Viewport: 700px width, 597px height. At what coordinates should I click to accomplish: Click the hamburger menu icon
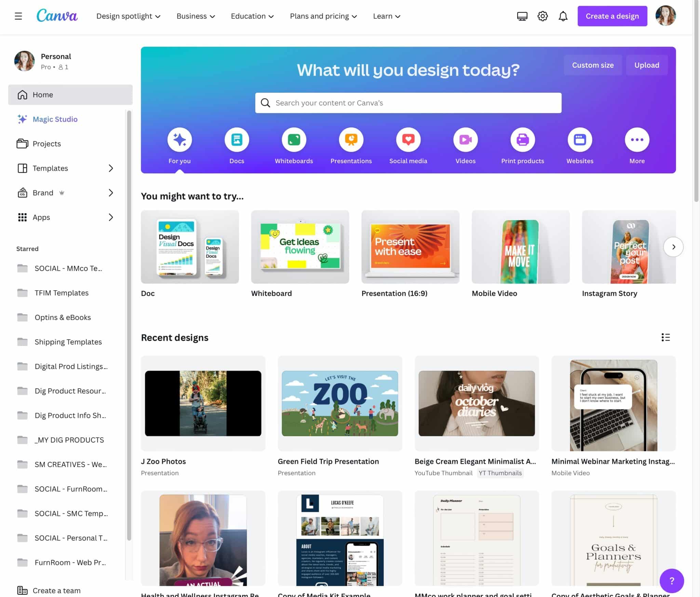[18, 16]
